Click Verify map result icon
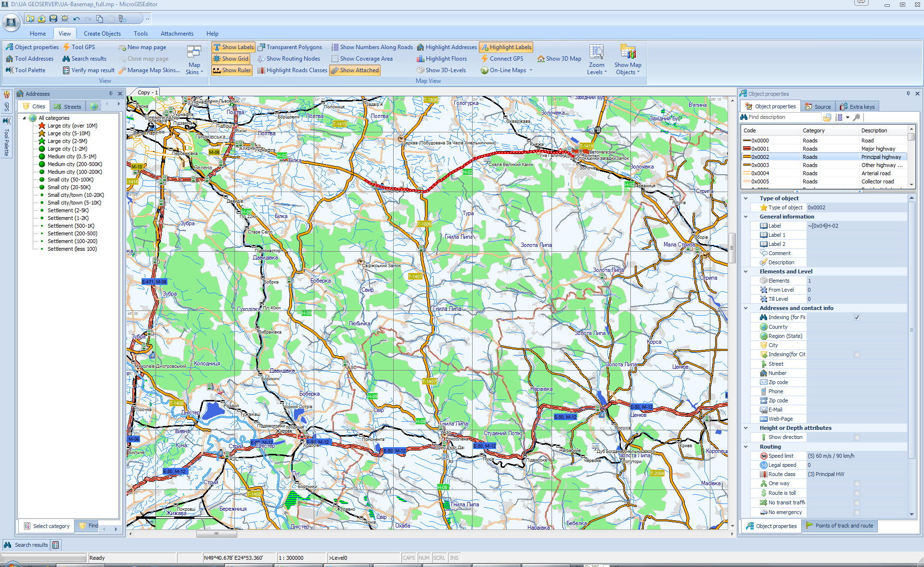The image size is (924, 567). coord(66,70)
